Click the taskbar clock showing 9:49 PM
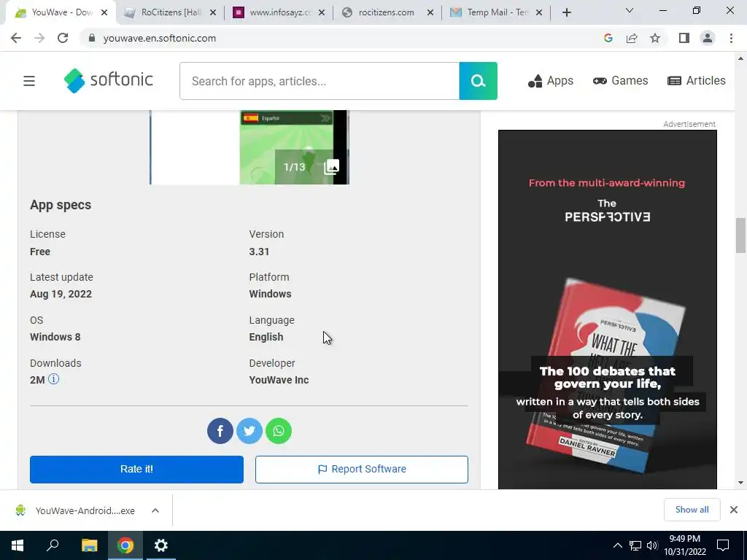The width and height of the screenshot is (747, 560). [x=684, y=545]
